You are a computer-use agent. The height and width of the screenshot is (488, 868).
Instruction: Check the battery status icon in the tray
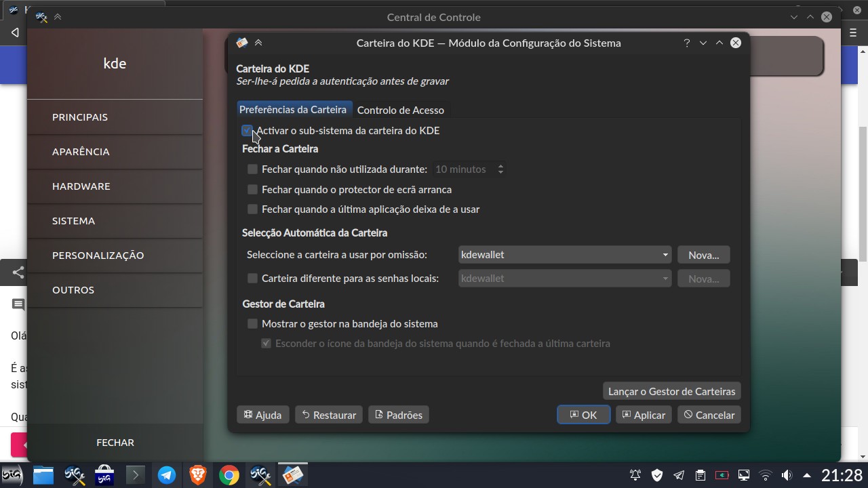722,475
